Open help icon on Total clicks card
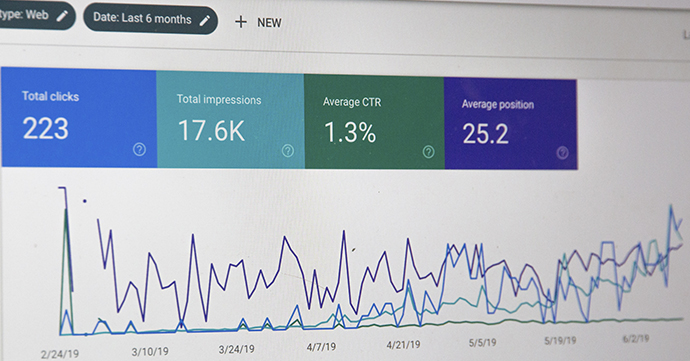 point(139,150)
